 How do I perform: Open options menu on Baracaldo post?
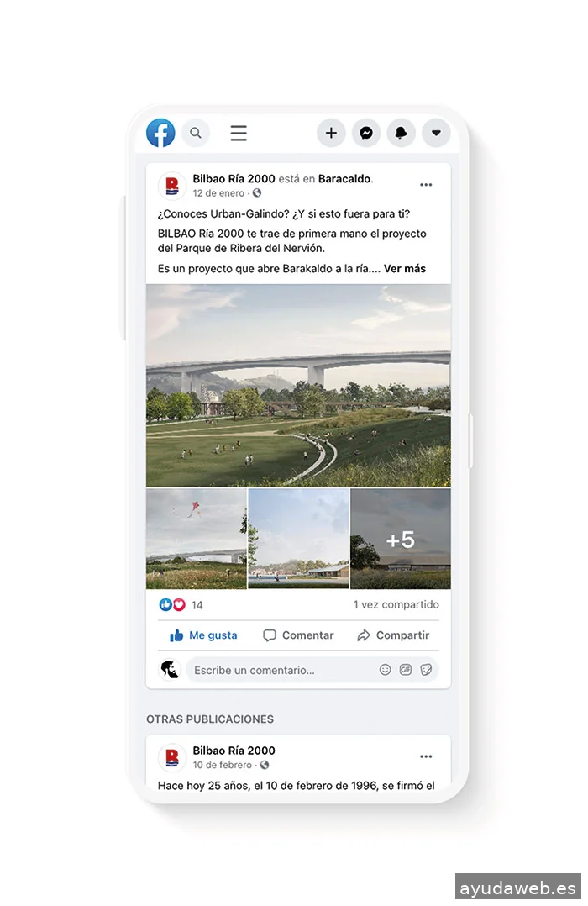(426, 185)
